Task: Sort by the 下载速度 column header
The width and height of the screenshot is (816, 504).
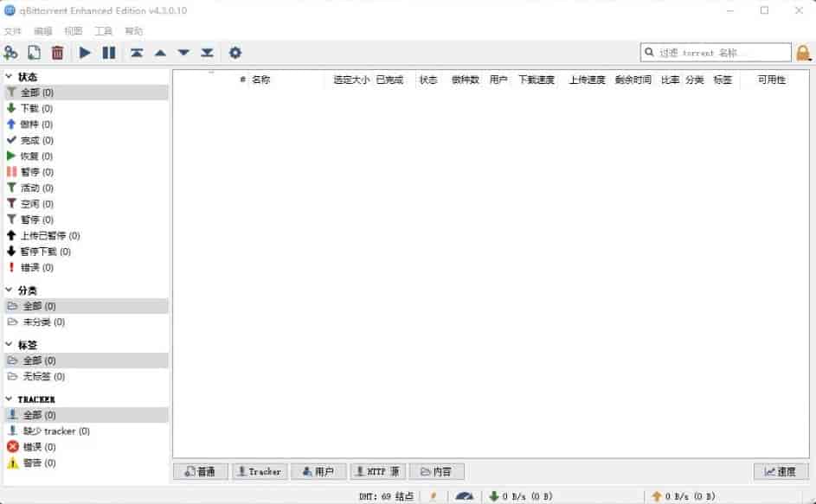Action: pos(537,80)
